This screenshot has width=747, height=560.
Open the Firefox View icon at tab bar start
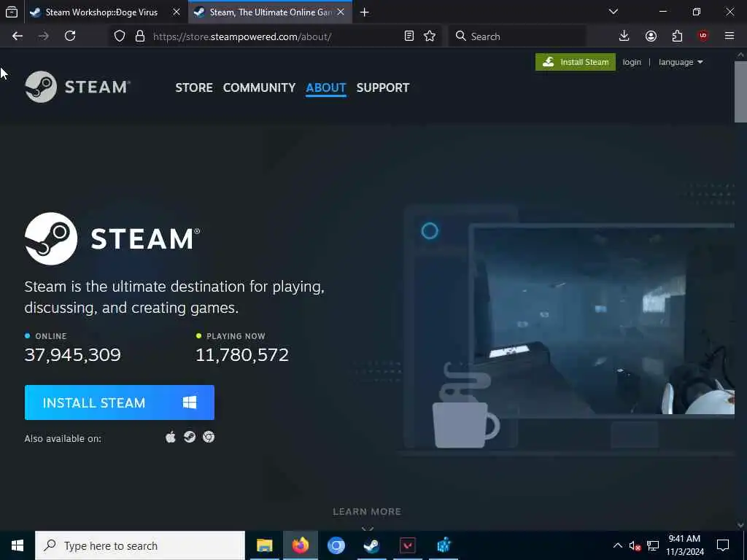click(12, 12)
